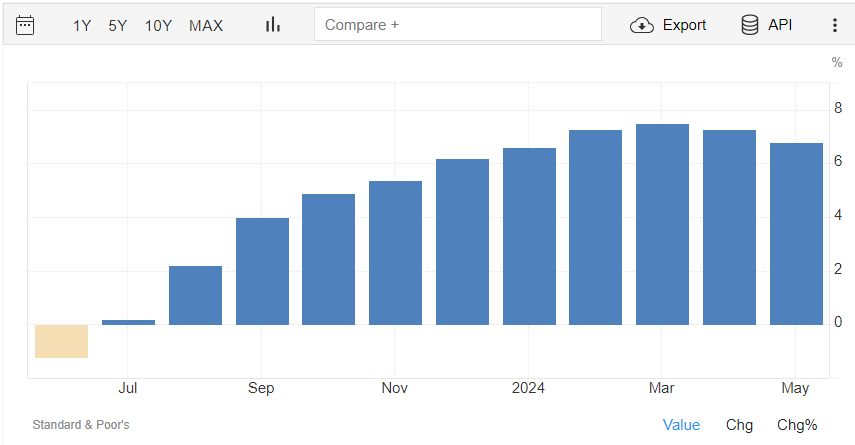Click the Mar axis label
Image resolution: width=855 pixels, height=445 pixels.
[661, 388]
